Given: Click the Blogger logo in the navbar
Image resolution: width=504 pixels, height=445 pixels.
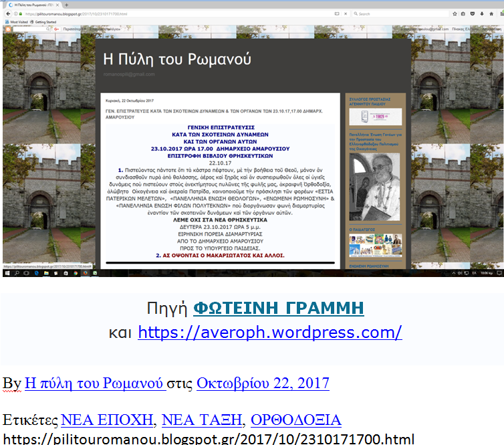Looking at the screenshot, I should [x=8, y=29].
